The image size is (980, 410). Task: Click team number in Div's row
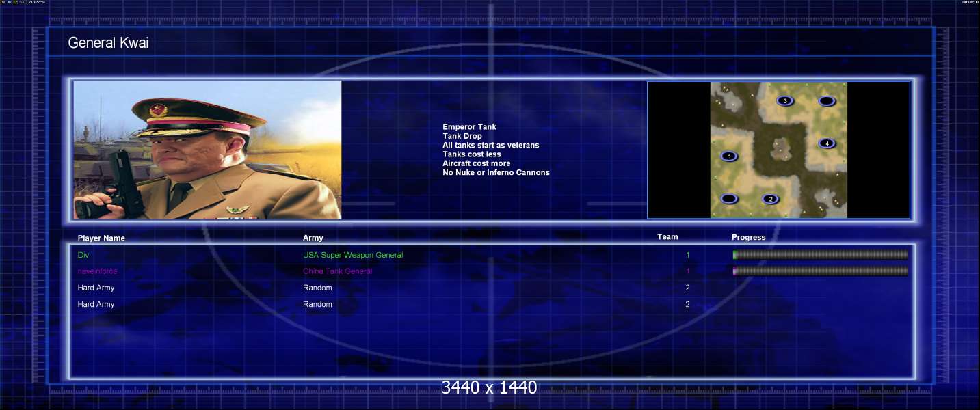pos(688,255)
